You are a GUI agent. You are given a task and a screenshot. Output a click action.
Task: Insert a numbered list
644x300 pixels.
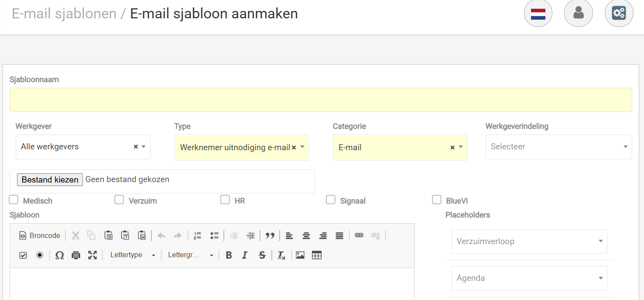point(198,236)
